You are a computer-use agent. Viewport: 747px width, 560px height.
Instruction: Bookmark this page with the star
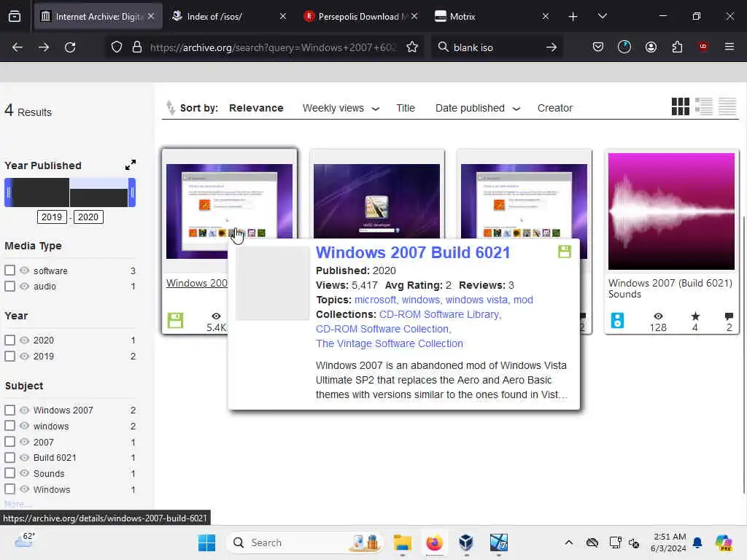412,47
